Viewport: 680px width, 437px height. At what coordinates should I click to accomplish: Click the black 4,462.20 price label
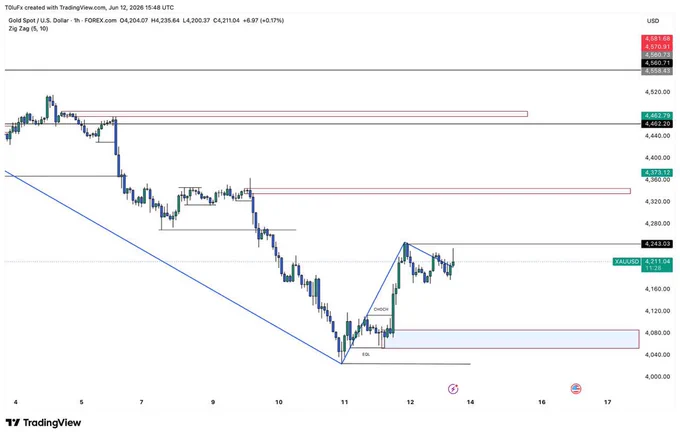tap(657, 124)
